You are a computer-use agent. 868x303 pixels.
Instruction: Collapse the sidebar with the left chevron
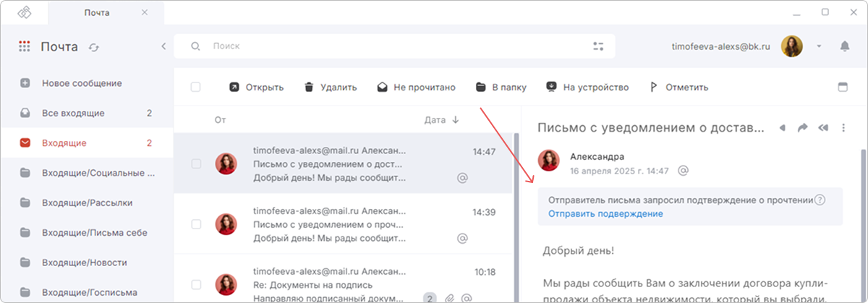coord(163,46)
